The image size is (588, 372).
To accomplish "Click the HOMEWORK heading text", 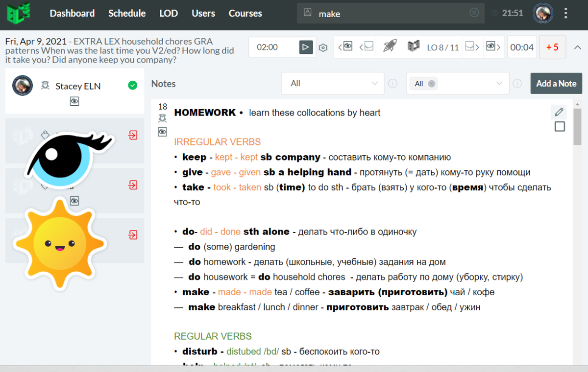I will 205,113.
